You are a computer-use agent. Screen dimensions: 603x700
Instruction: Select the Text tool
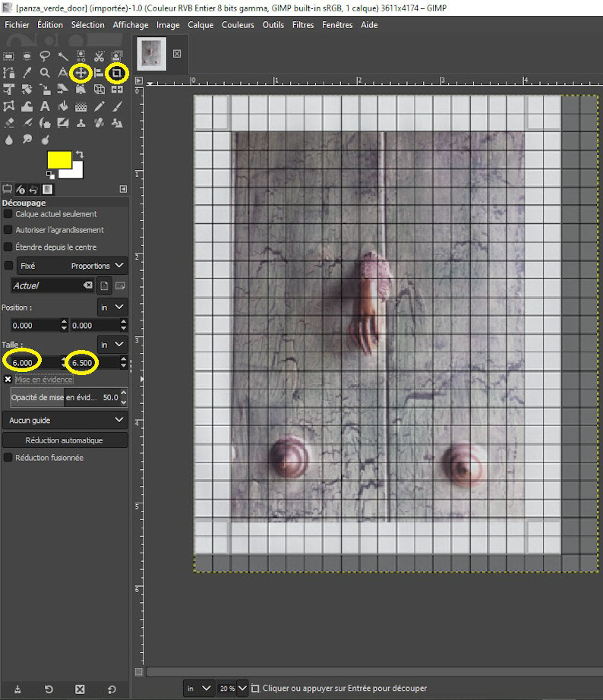pyautogui.click(x=45, y=106)
